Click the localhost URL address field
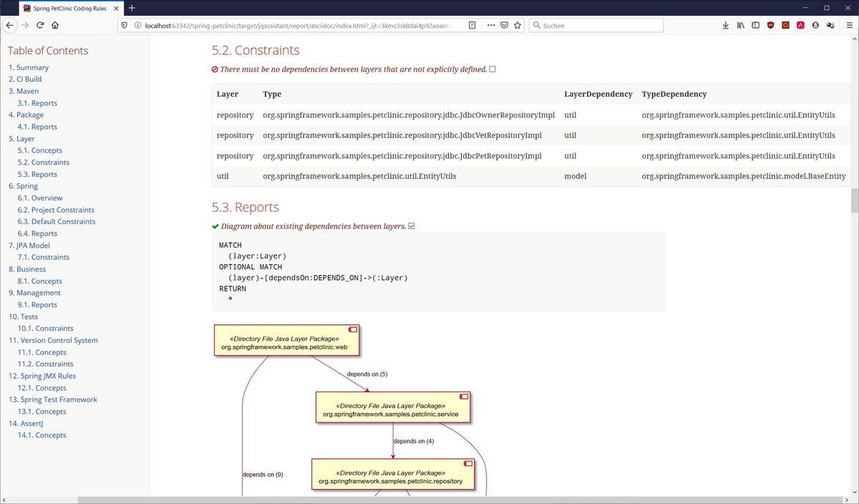This screenshot has width=859, height=504. coord(297,25)
